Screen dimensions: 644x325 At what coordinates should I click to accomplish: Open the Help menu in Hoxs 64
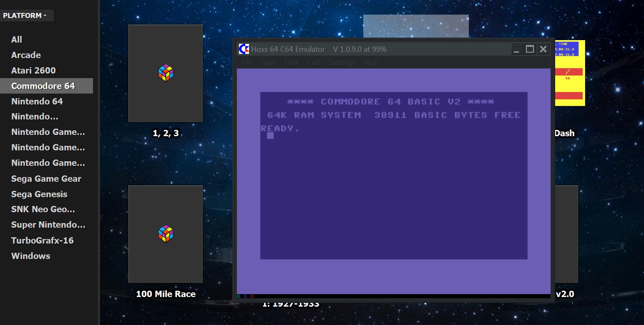tap(371, 62)
